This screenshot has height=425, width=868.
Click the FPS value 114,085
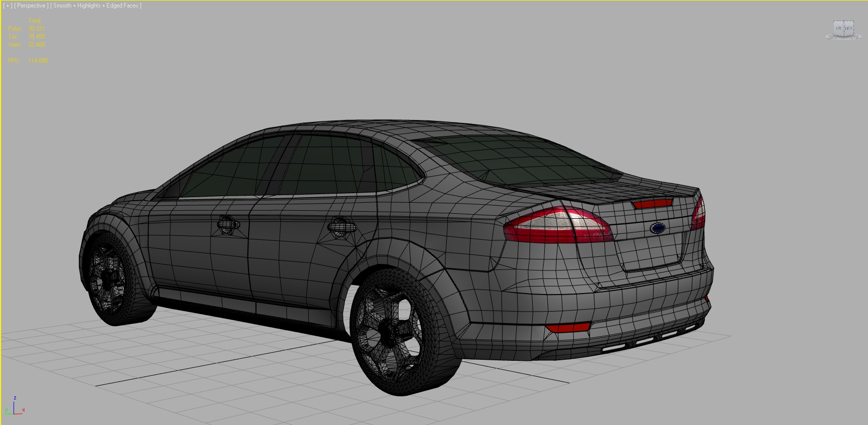(38, 61)
